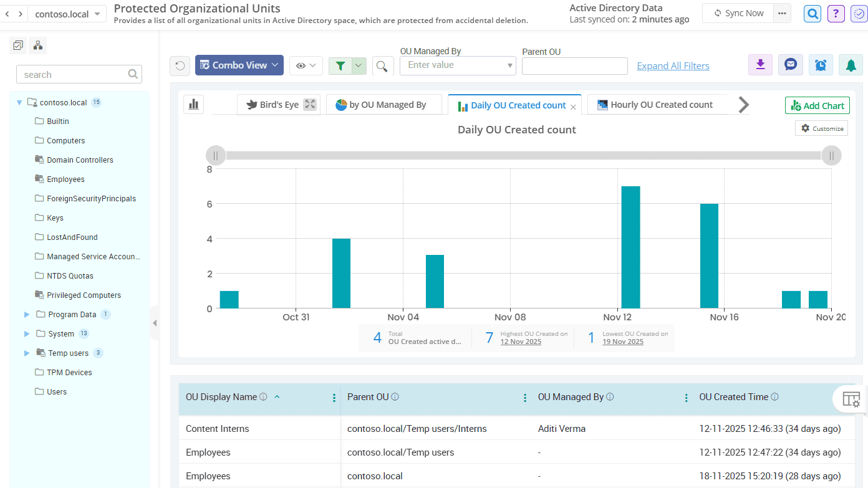Expand the Program Data tree node
868x488 pixels.
[27, 315]
